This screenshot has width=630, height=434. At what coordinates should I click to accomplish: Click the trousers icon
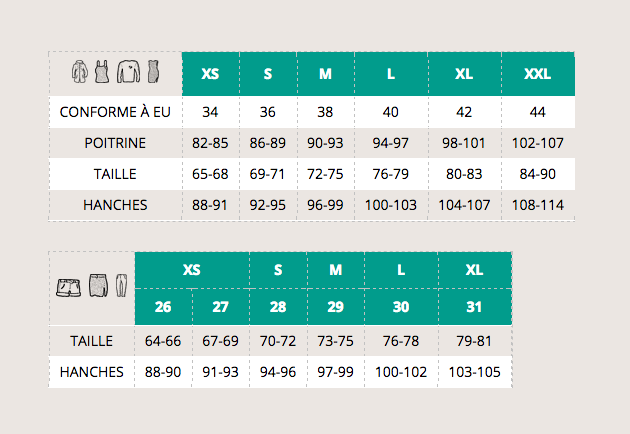[x=121, y=286]
